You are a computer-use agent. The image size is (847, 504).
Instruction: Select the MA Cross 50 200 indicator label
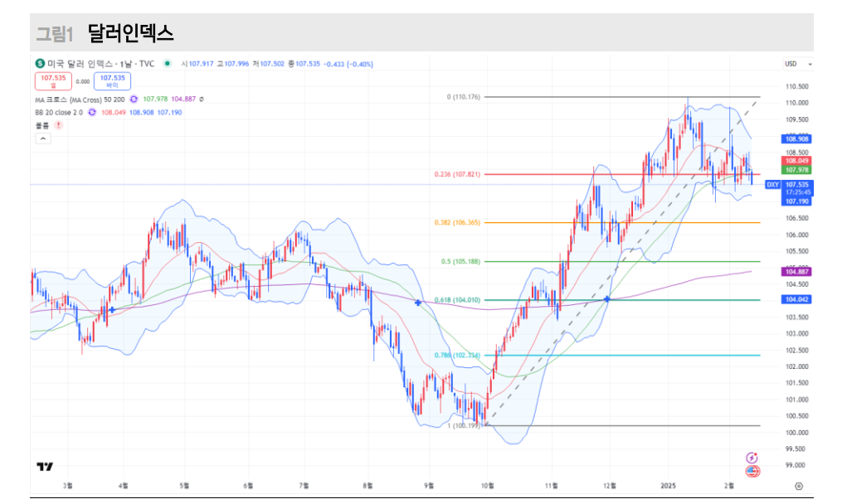coord(78,99)
